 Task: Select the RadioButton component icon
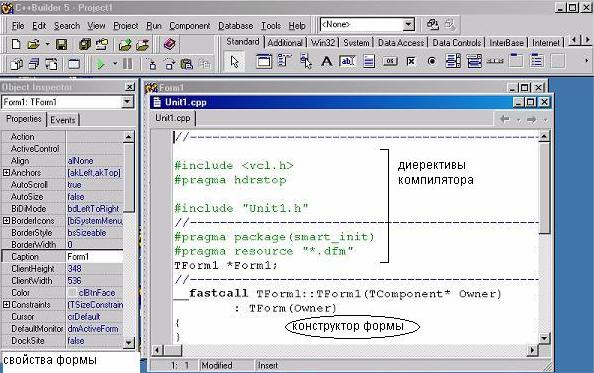coord(431,61)
